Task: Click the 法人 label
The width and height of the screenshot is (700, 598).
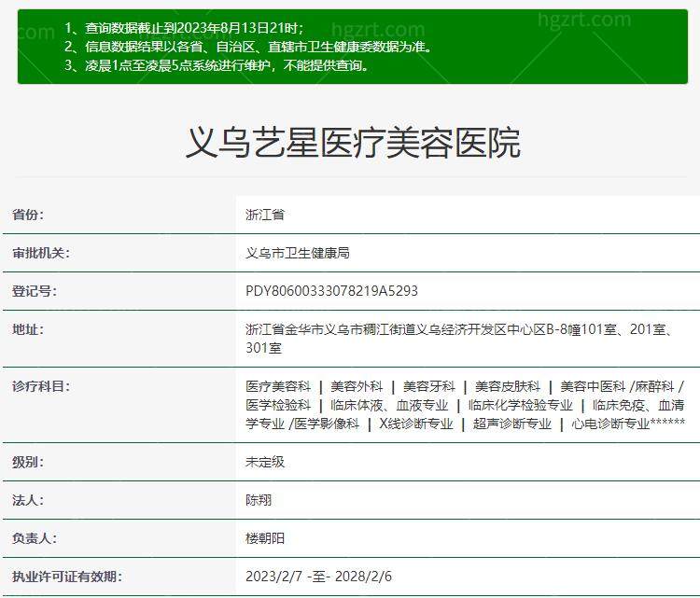Action: pyautogui.click(x=28, y=500)
